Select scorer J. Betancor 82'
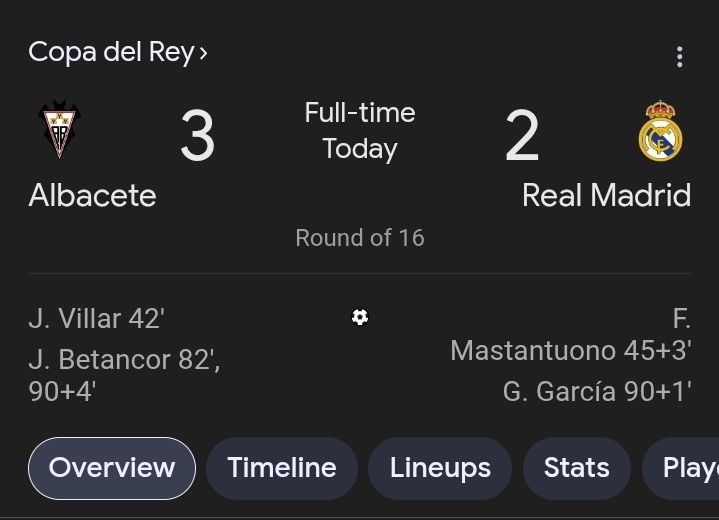719x520 pixels. pos(124,360)
